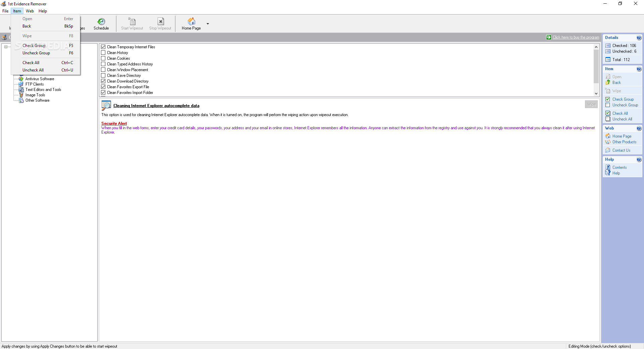Click the Check All icon in side panel

point(608,113)
